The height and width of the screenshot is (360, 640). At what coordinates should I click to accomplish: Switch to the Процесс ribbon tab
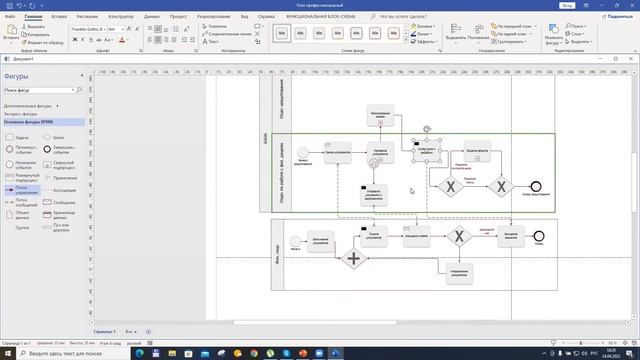click(178, 16)
